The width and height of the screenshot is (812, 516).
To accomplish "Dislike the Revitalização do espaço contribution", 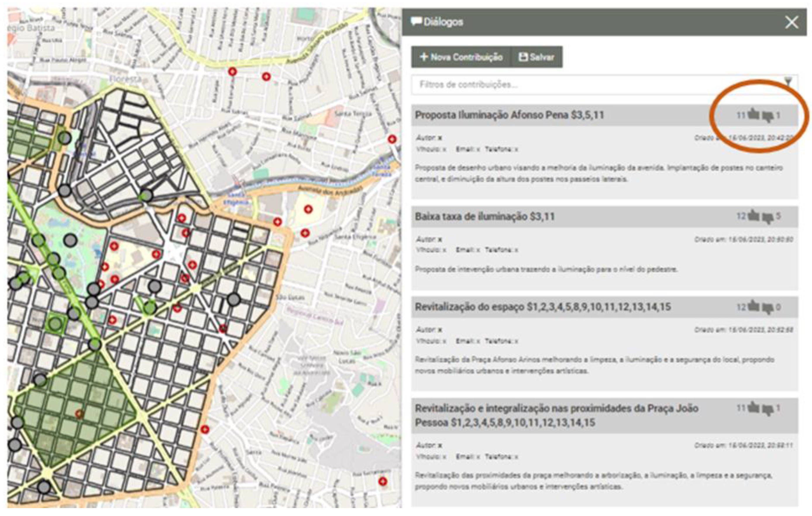I will 768,308.
